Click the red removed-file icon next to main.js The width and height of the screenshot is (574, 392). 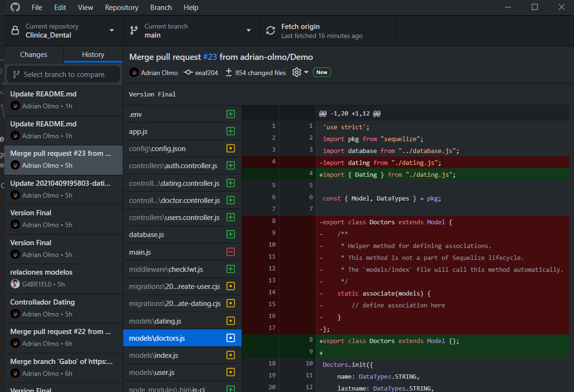231,251
